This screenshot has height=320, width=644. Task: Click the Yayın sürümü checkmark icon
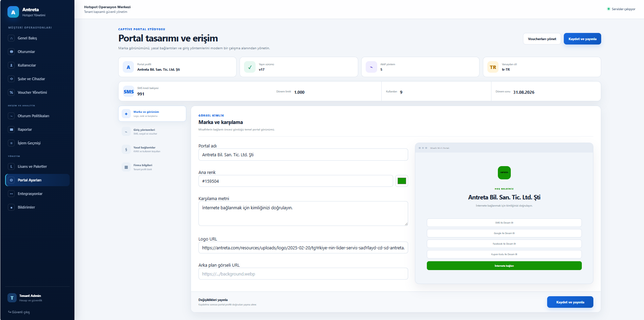pyautogui.click(x=250, y=67)
